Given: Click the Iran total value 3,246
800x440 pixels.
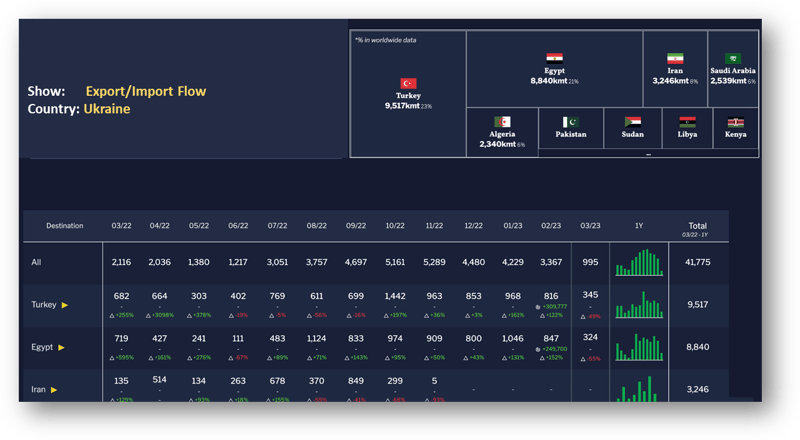Looking at the screenshot, I should pyautogui.click(x=697, y=389).
